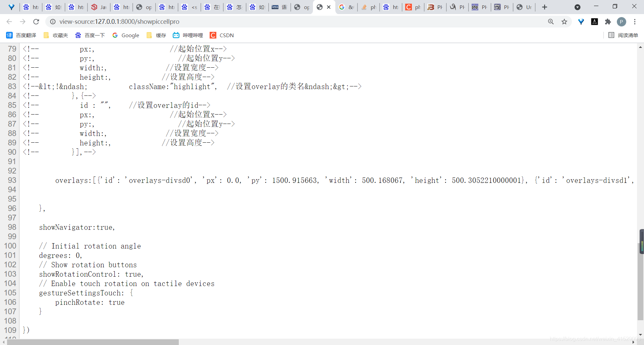The width and height of the screenshot is (644, 345).
Task: Click the scroll-right arrow of horizontal scrollbar
Action: tap(634, 342)
